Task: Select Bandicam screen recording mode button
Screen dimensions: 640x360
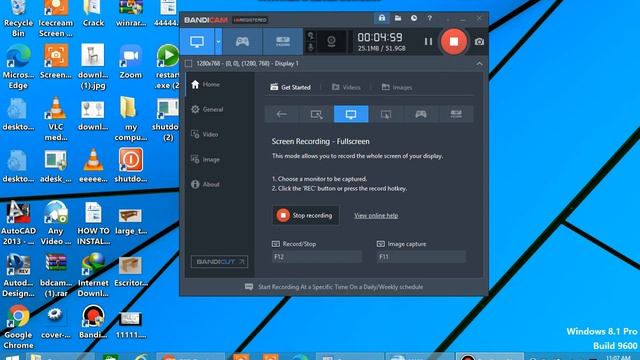Action: (x=197, y=42)
